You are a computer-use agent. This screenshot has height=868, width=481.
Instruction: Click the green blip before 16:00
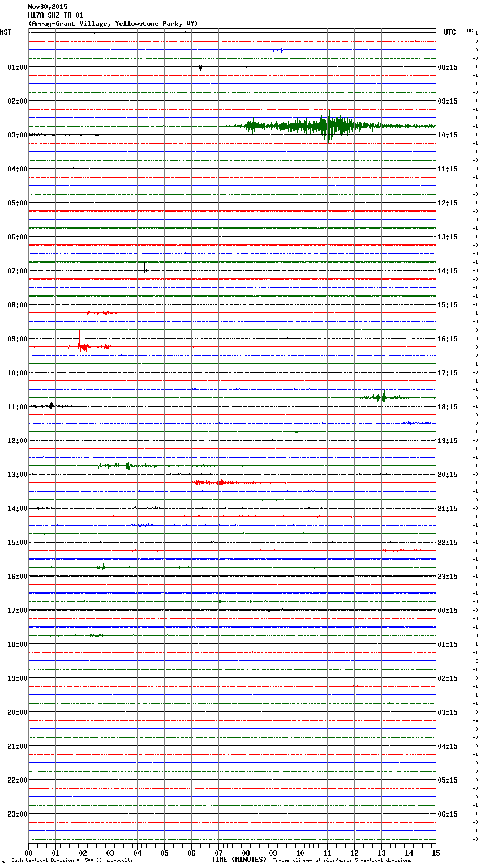[x=101, y=567]
